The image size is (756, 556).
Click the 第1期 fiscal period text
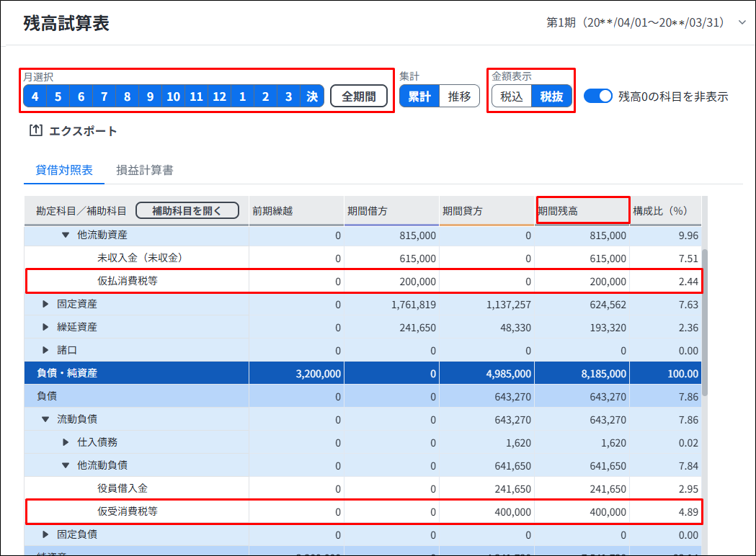(x=635, y=22)
